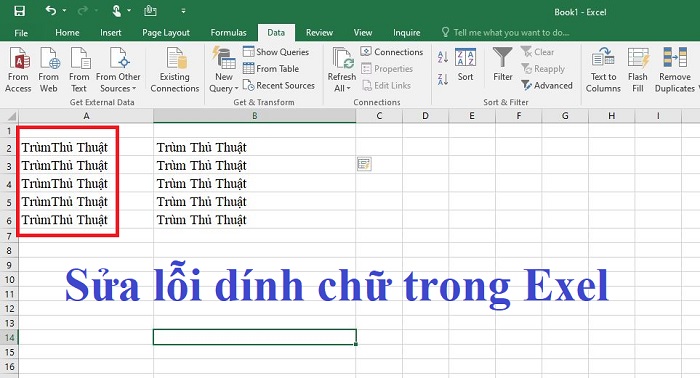Click the From Table button
700x378 pixels.
click(271, 69)
